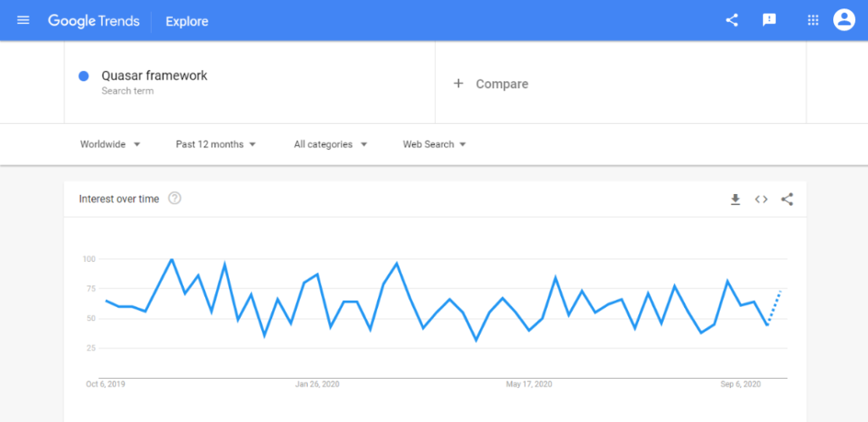Click the dotted forecast segment of the line
Viewport: 868px width, 422px height.
775,306
